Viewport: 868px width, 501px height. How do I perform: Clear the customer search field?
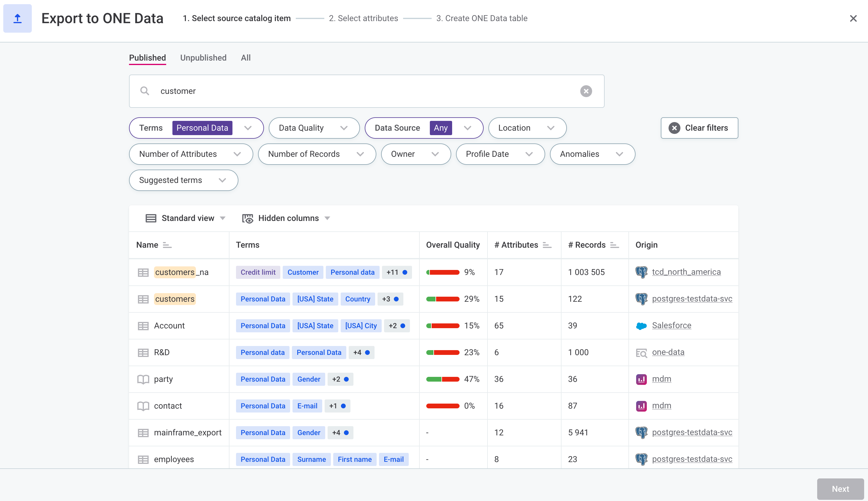[x=586, y=91]
